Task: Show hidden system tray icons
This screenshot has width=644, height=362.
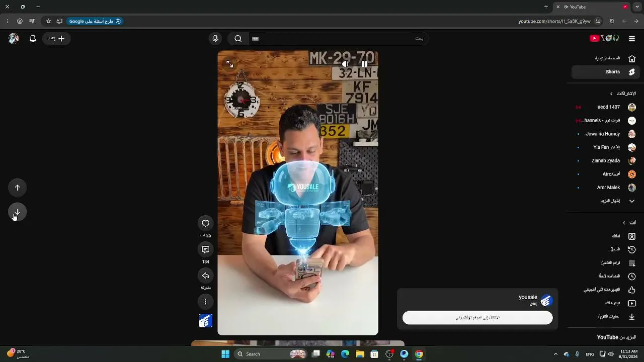Action: click(x=555, y=354)
